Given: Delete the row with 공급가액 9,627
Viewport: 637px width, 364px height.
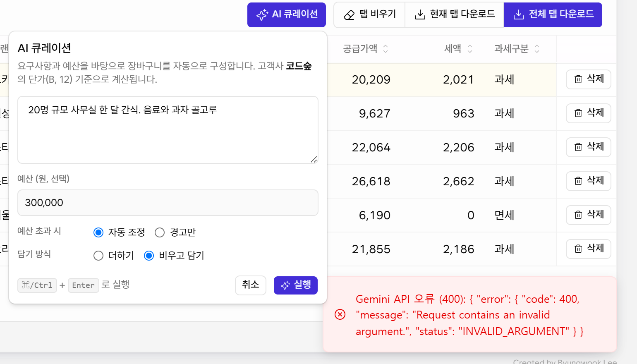Looking at the screenshot, I should [x=588, y=113].
